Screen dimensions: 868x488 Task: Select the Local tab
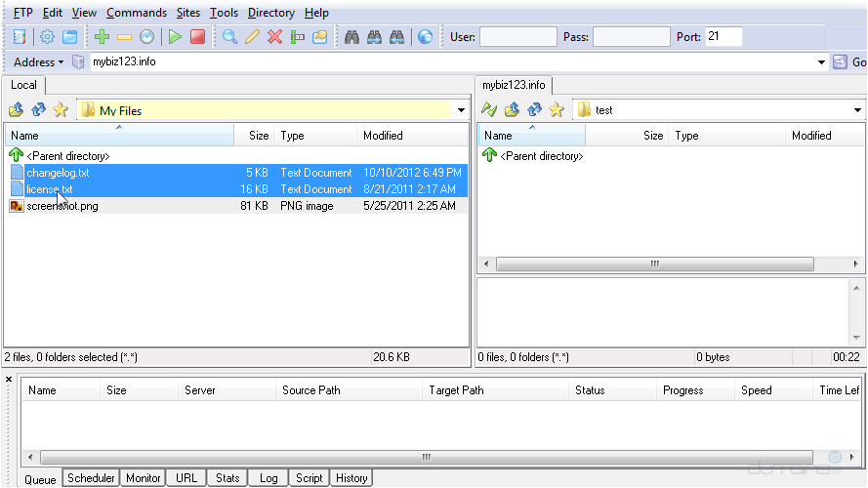pos(23,85)
